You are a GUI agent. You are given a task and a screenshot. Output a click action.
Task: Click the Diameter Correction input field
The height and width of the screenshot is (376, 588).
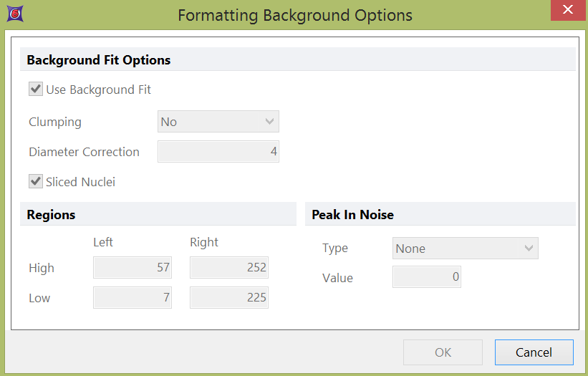(x=218, y=152)
